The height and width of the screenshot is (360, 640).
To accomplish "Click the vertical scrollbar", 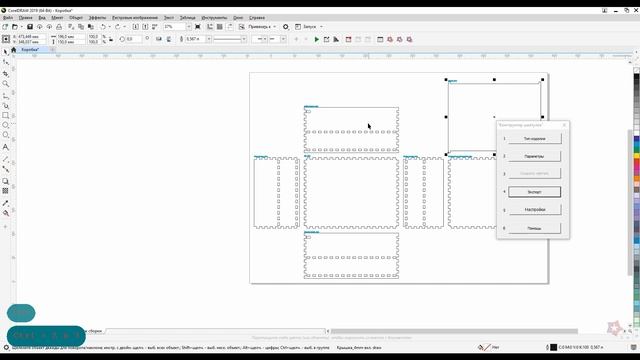I will click(x=630, y=202).
